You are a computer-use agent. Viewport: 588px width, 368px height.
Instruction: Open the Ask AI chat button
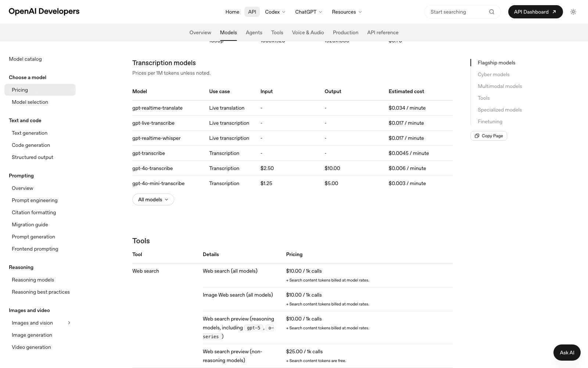pos(567,353)
